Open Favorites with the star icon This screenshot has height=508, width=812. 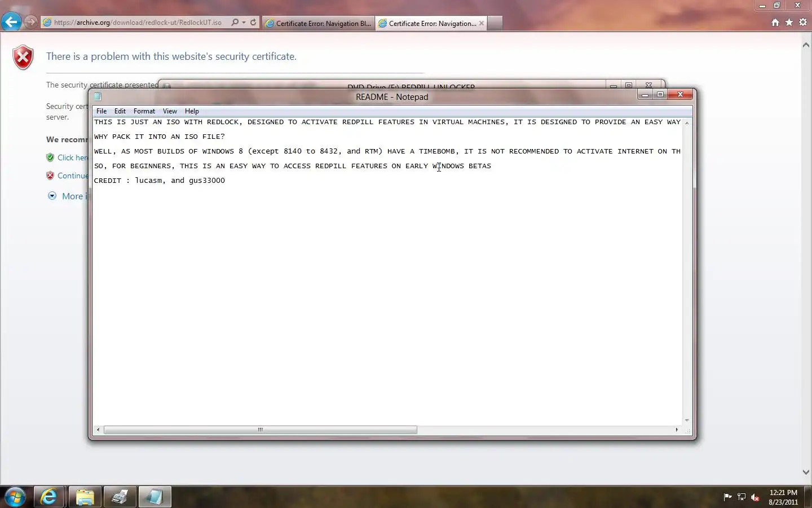coord(789,23)
